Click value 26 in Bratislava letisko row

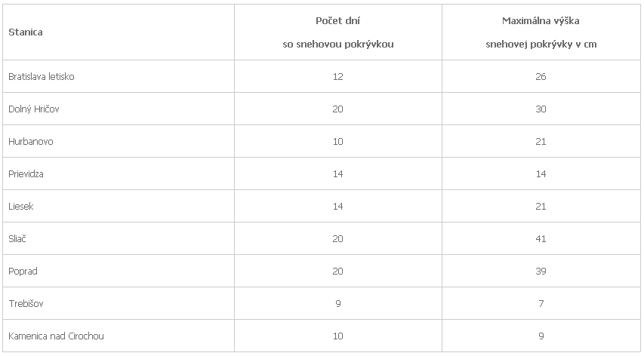point(541,77)
